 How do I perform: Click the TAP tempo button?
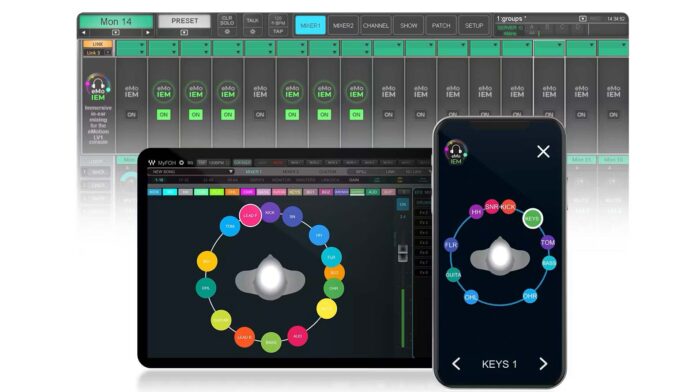point(278,32)
